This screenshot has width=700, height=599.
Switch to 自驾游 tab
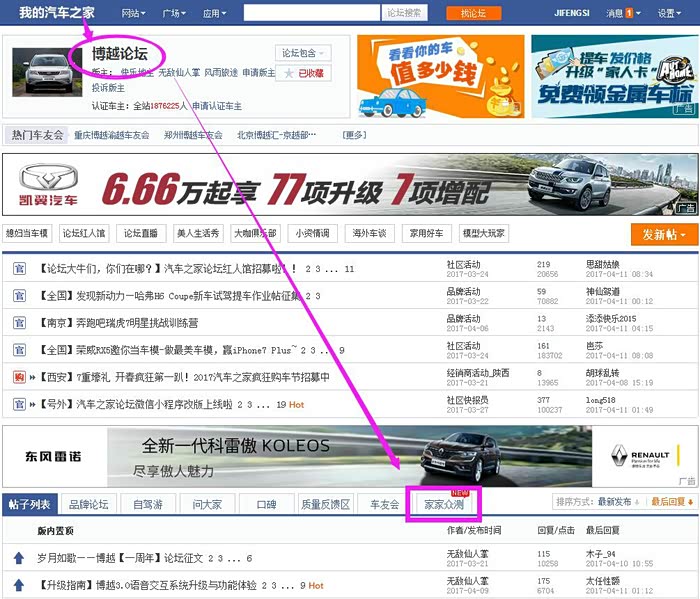coord(148,504)
